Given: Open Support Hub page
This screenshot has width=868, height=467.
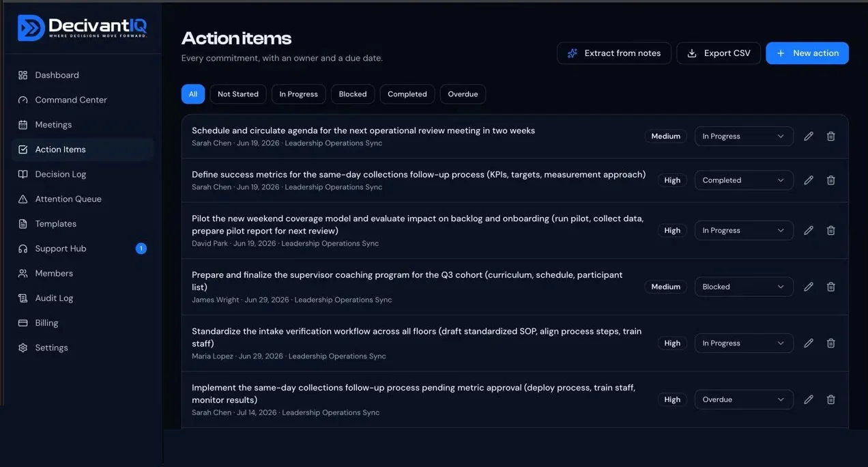Looking at the screenshot, I should point(82,249).
